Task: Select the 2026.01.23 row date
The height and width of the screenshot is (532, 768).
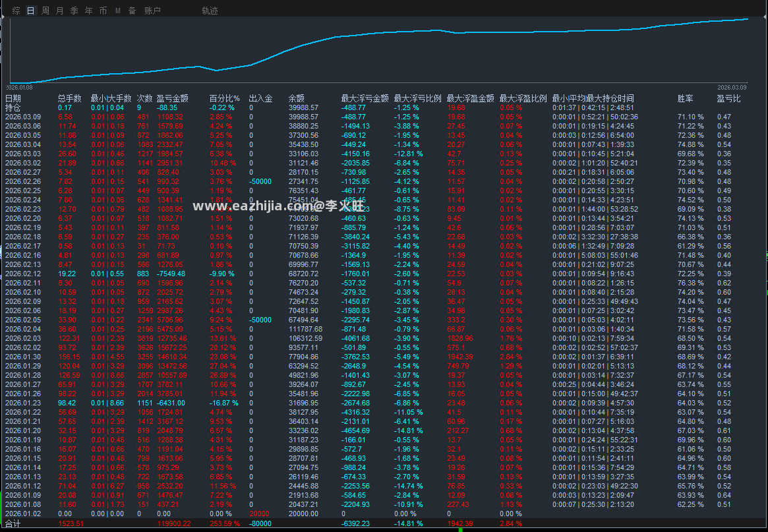Action: click(23, 403)
